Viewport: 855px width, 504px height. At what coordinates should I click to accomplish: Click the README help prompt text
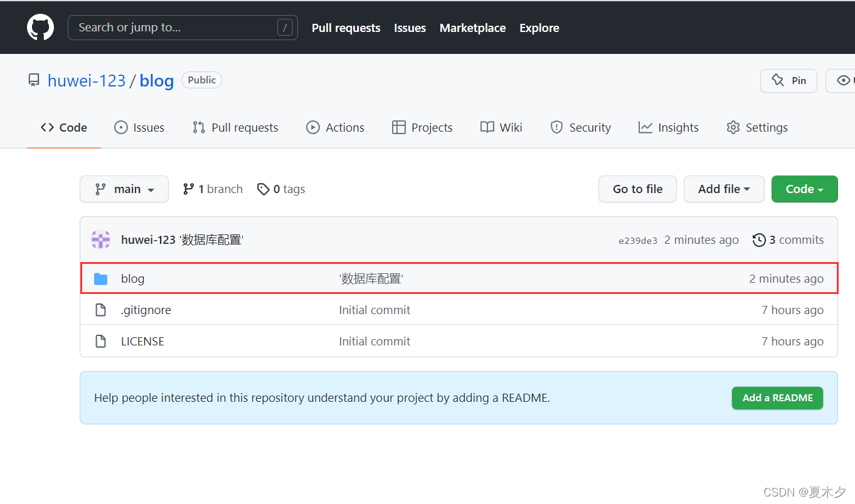322,398
